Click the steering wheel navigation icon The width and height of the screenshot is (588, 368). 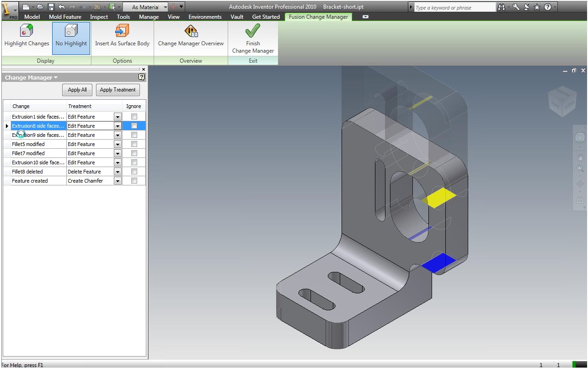coord(580,138)
